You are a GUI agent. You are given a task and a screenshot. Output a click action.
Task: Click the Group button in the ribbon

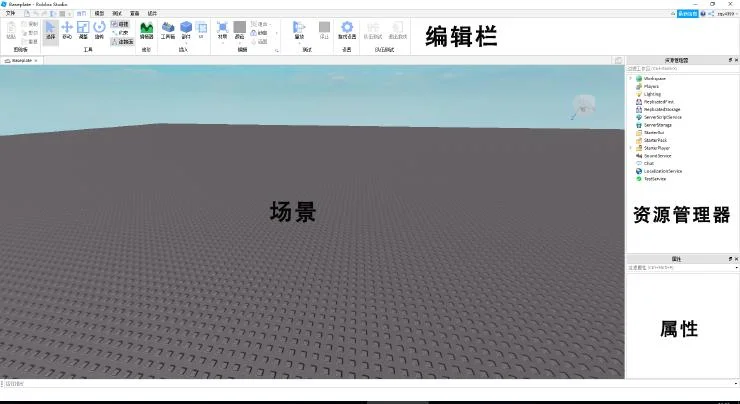(x=260, y=24)
